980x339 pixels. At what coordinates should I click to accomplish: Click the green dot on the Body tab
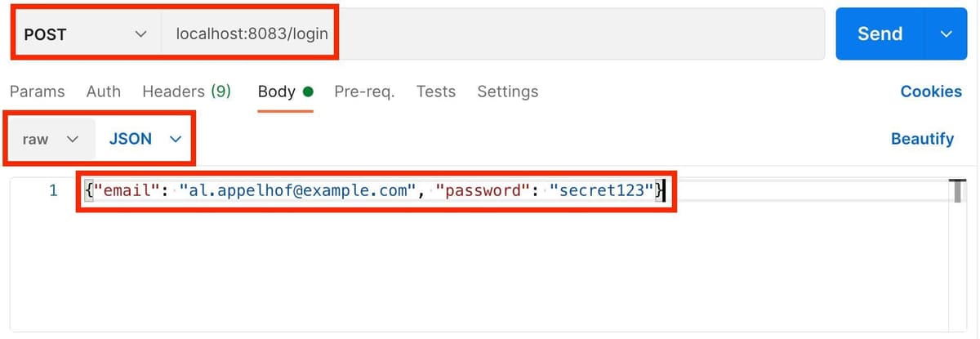[308, 91]
